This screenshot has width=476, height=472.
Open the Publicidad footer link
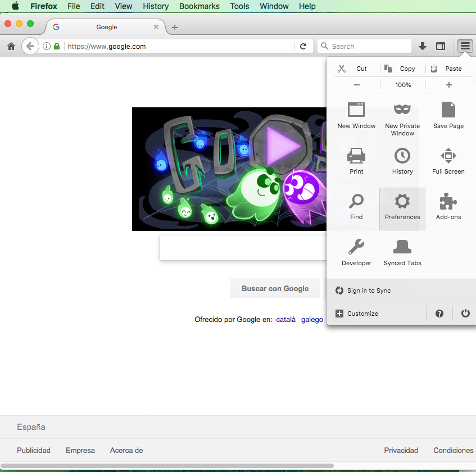coord(34,451)
